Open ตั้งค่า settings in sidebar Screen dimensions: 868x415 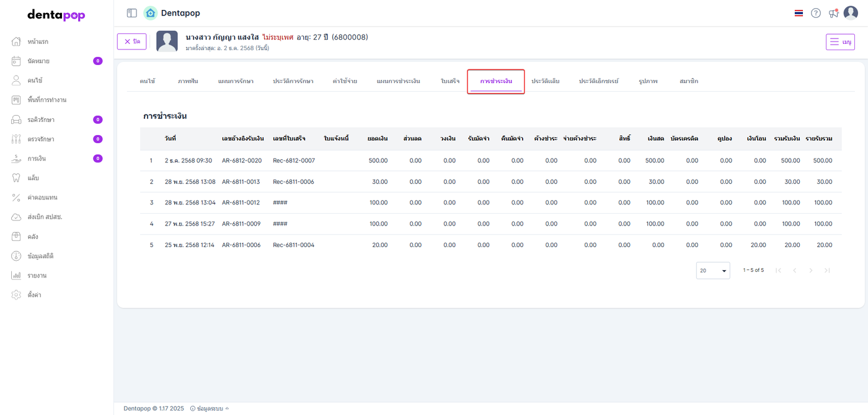[34, 295]
